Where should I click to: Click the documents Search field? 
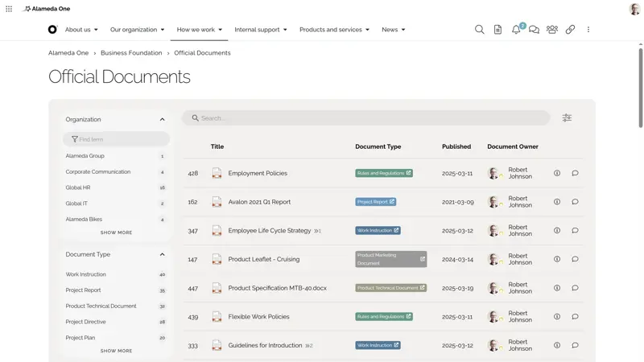click(366, 118)
